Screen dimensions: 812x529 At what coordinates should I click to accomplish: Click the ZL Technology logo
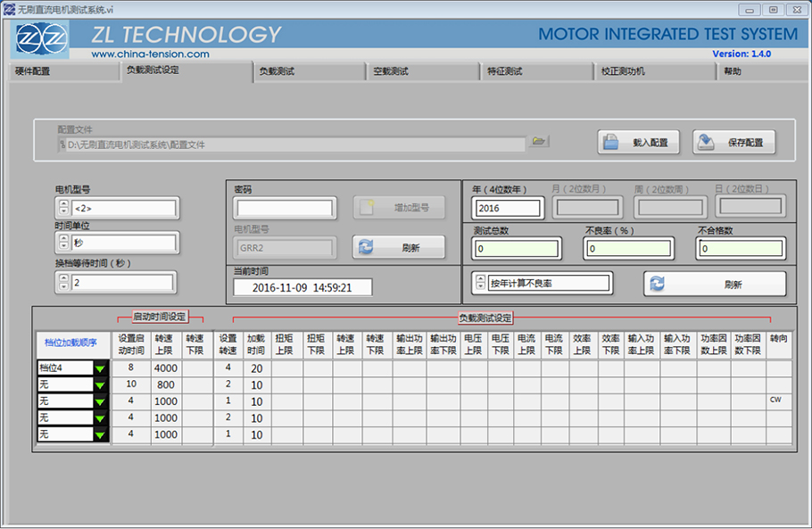coord(42,39)
